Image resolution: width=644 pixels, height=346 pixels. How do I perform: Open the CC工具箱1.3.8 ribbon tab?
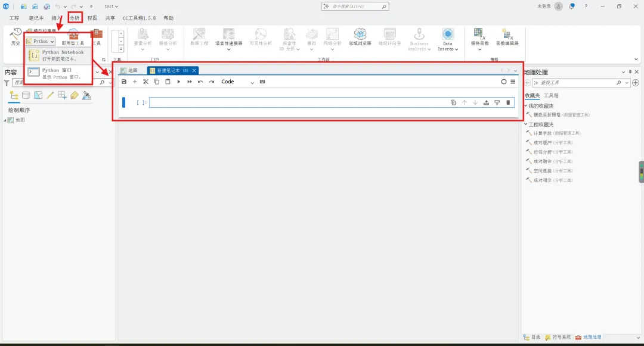(x=139, y=18)
